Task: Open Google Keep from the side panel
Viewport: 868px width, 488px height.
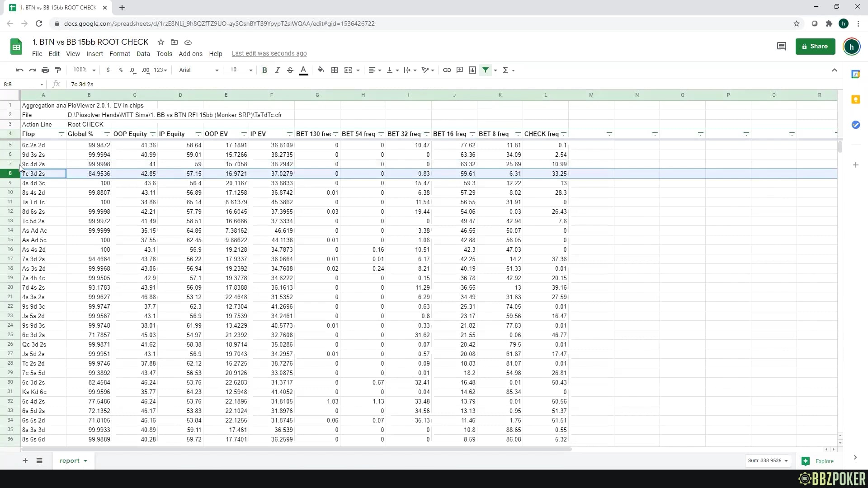Action: point(856,99)
